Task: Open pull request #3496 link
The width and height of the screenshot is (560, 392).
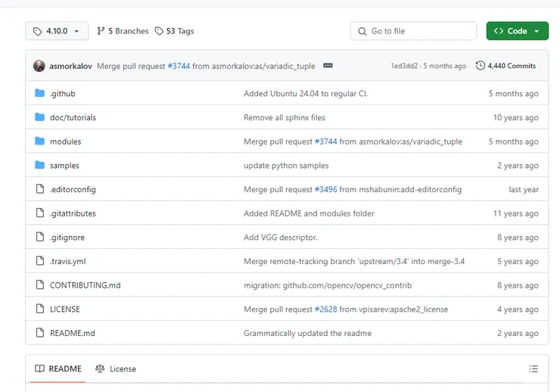Action: tap(326, 190)
